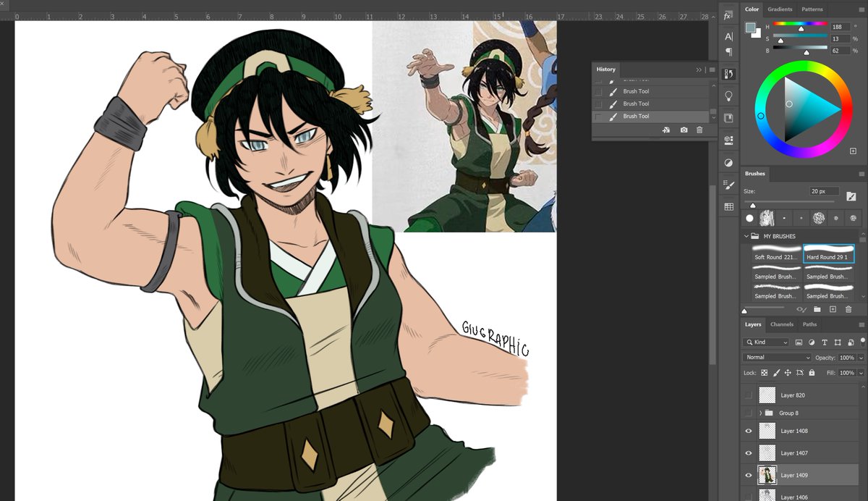Filter layers by pixel layers
Screen dimensions: 868x501
tap(799, 342)
